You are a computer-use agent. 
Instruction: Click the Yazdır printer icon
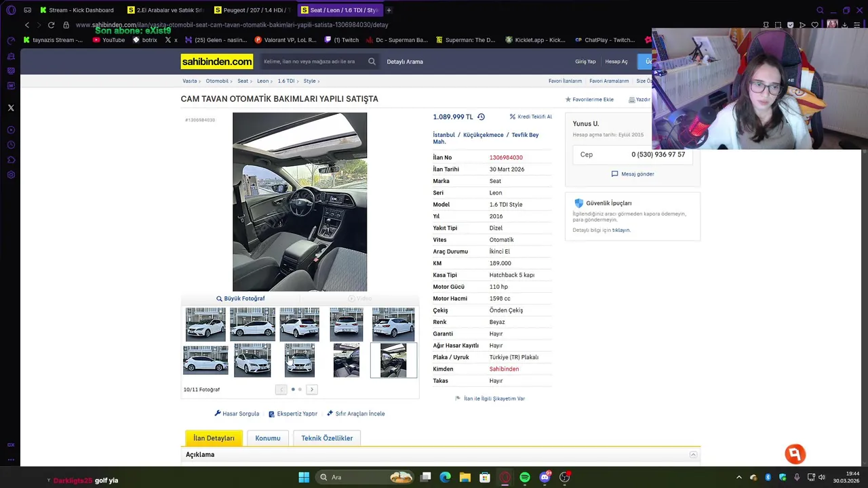[631, 100]
